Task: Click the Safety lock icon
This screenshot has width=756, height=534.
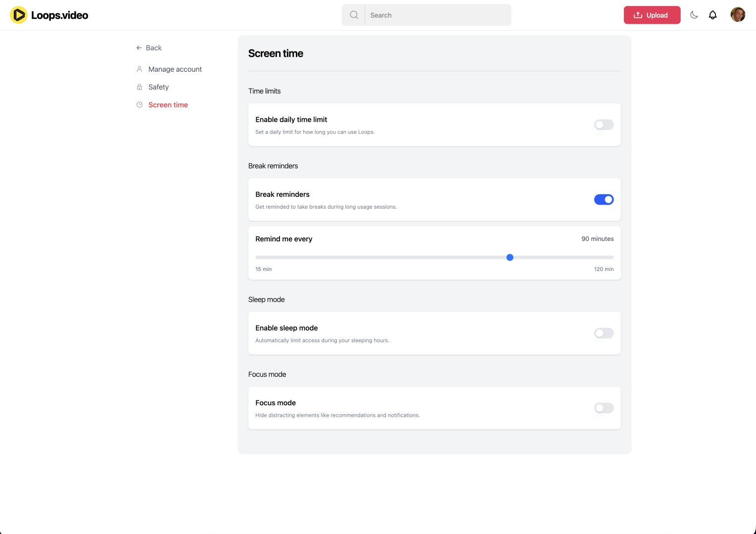Action: pos(140,87)
